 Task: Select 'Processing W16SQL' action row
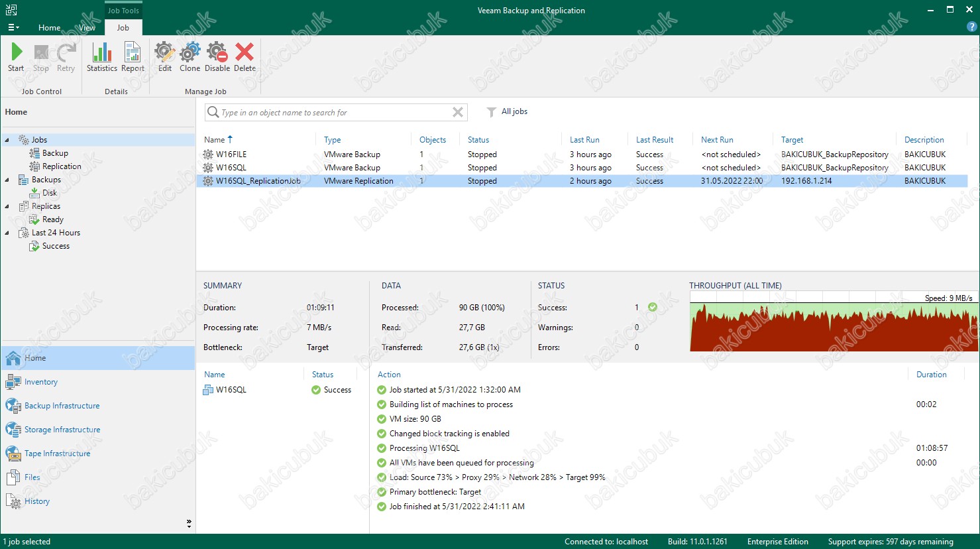coord(424,448)
